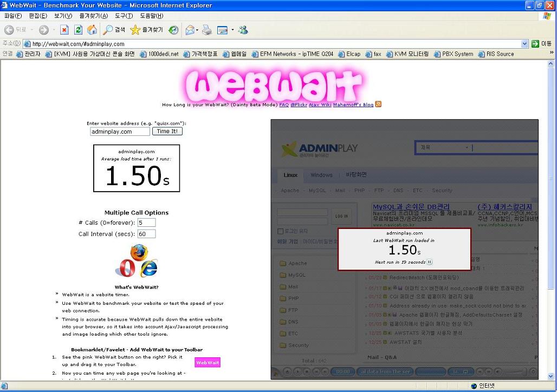This screenshot has height=392, width=557.
Task: Open the 편집(E) menu
Action: point(38,16)
